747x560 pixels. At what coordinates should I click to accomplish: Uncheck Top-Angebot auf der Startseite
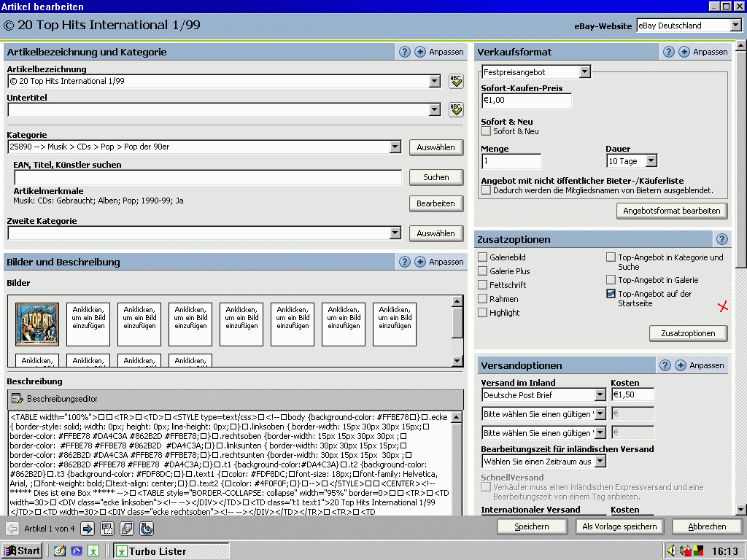click(x=611, y=293)
